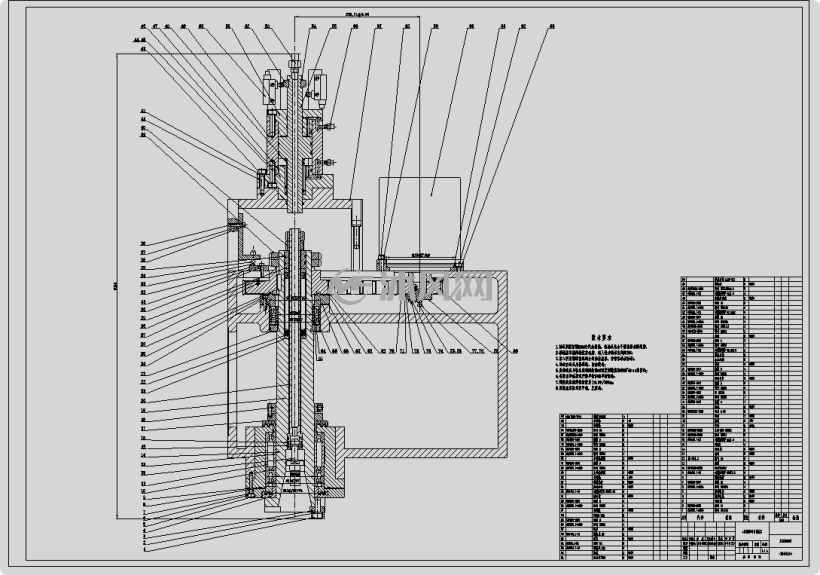Select the horizontal dimension line at the top
This screenshot has width=820, height=575.
coord(357,16)
